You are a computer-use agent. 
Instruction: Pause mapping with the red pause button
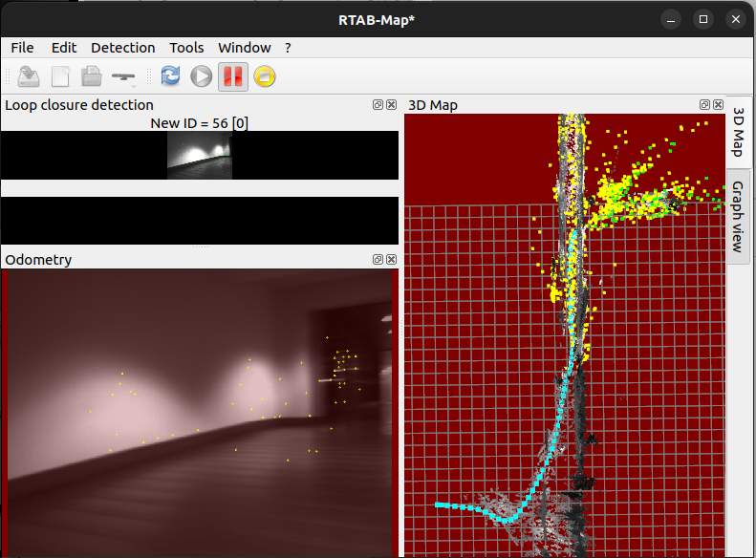click(x=232, y=76)
